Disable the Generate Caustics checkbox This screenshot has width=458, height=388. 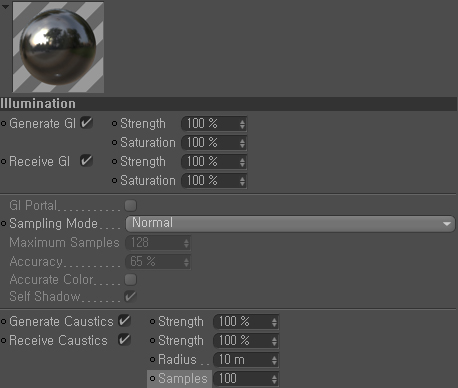pyautogui.click(x=124, y=321)
